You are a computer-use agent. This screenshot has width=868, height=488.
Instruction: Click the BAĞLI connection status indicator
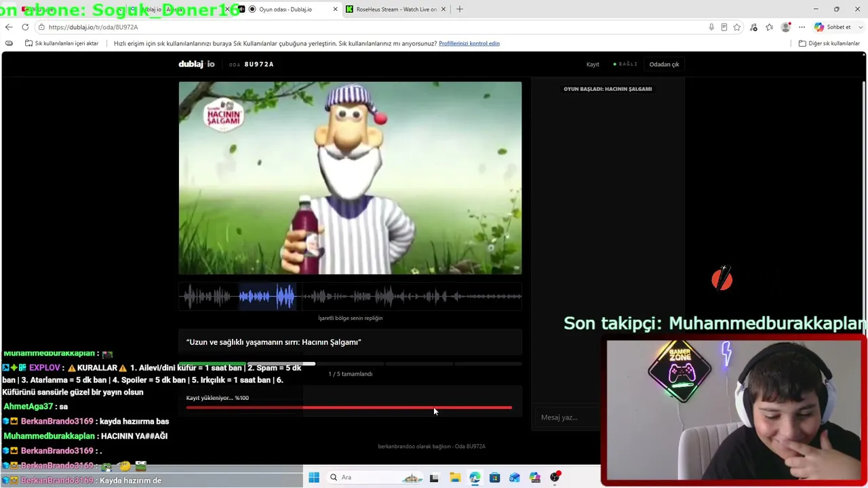(625, 64)
